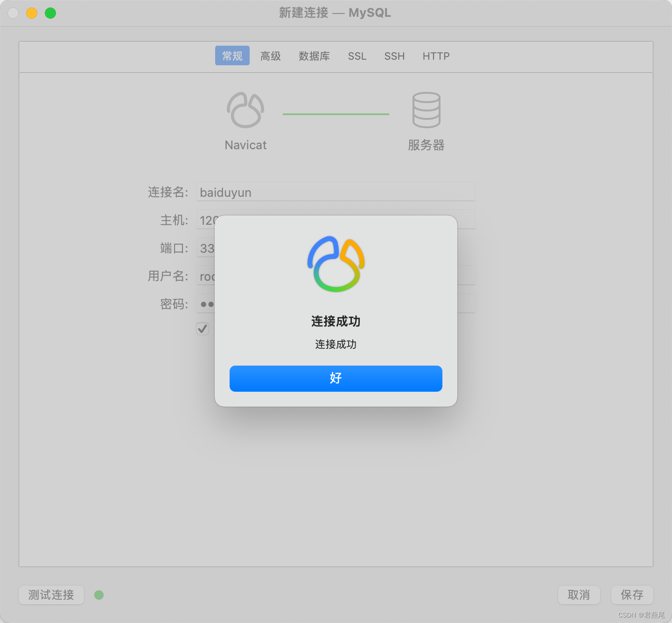This screenshot has width=672, height=623.
Task: Click the smaller 连接成功 message text
Action: [x=336, y=344]
